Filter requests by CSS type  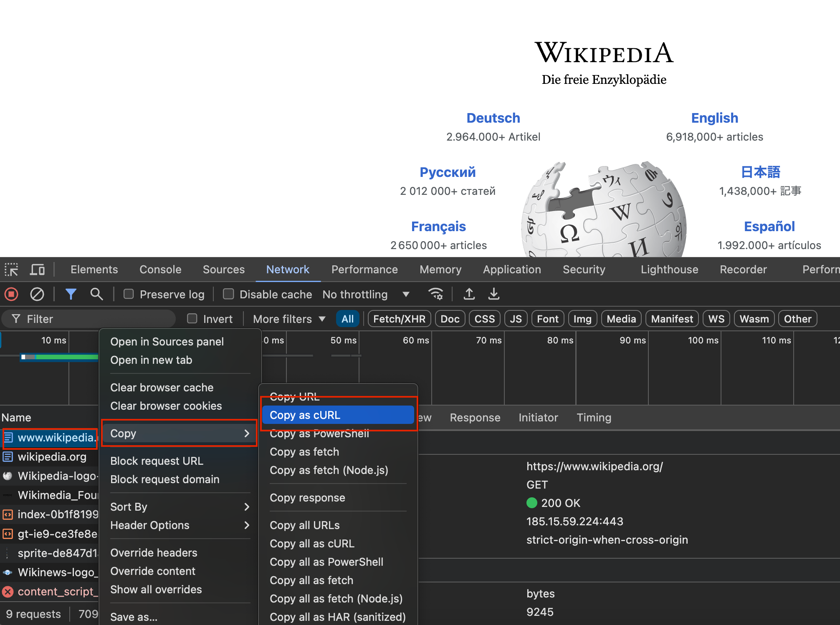click(x=485, y=319)
